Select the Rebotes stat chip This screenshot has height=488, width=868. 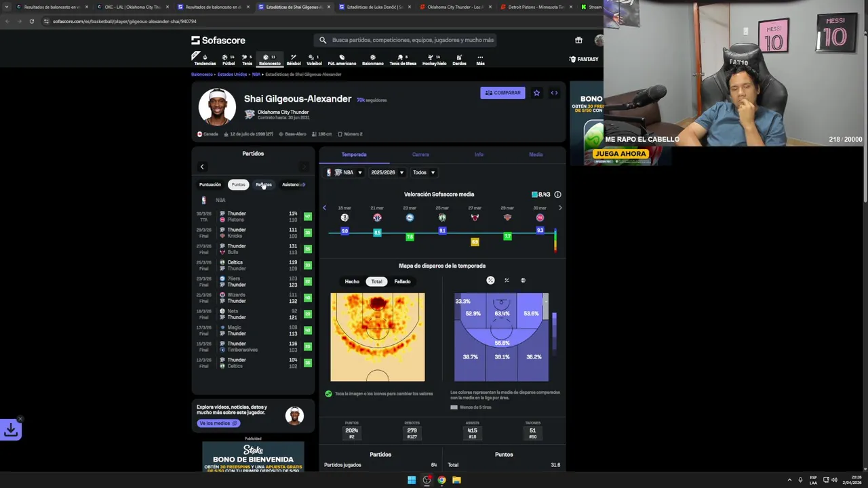pos(264,184)
